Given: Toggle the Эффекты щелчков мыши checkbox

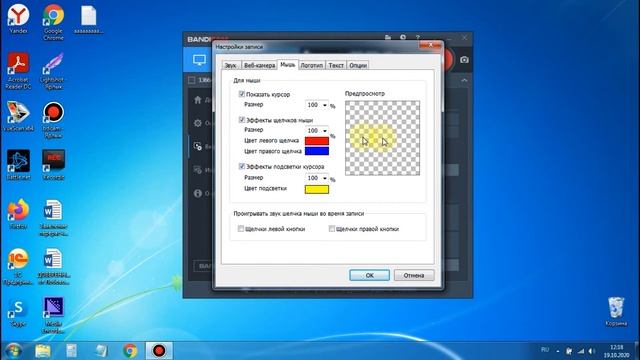Looking at the screenshot, I should tap(242, 120).
